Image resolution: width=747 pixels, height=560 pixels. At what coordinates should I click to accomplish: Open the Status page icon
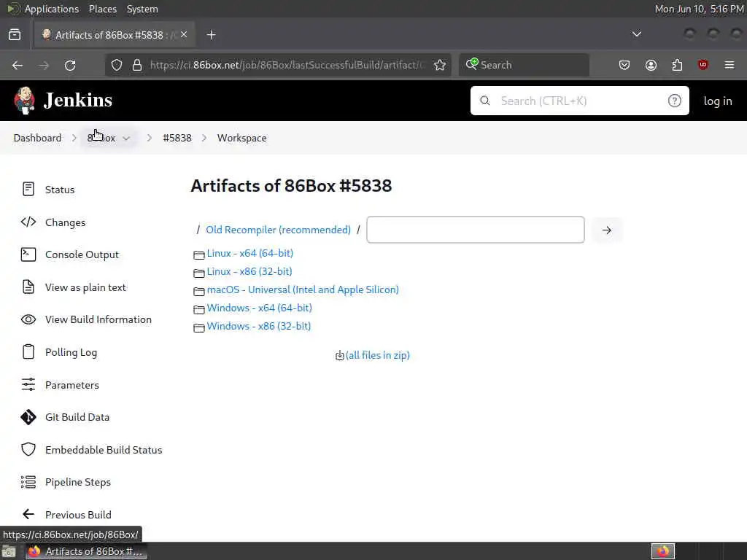pos(28,189)
